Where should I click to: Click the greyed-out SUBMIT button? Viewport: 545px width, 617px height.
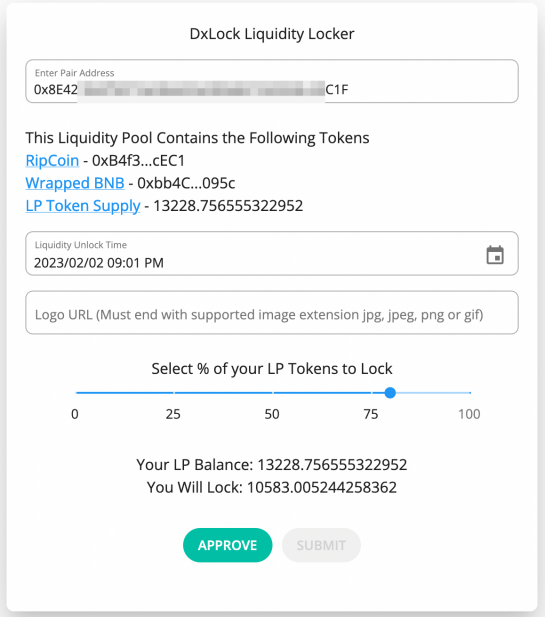(321, 545)
